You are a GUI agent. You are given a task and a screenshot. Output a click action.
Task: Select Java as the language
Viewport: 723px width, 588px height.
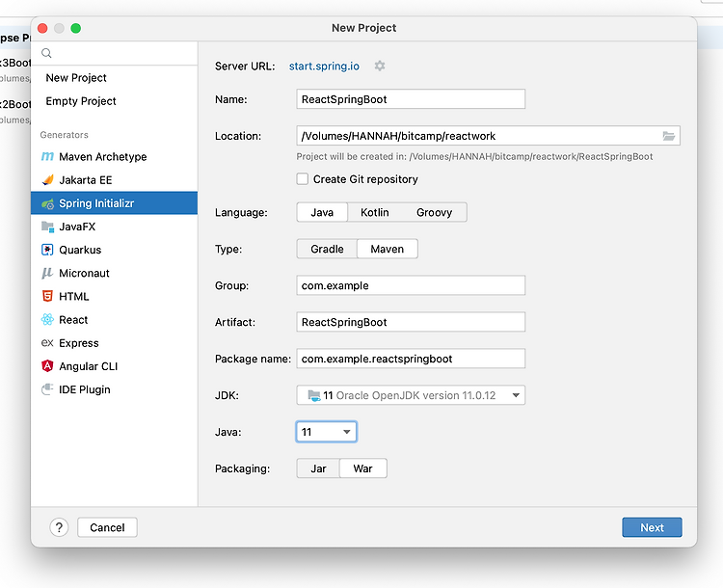coord(322,212)
